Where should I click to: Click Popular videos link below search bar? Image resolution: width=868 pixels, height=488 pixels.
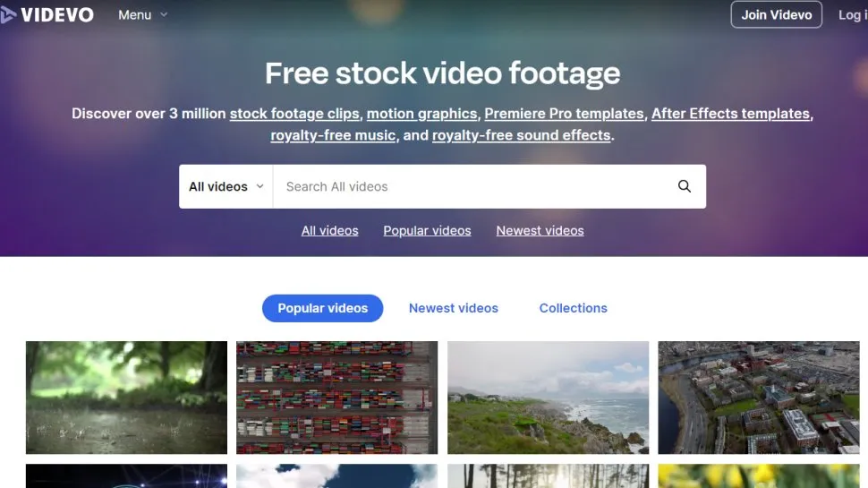point(427,230)
